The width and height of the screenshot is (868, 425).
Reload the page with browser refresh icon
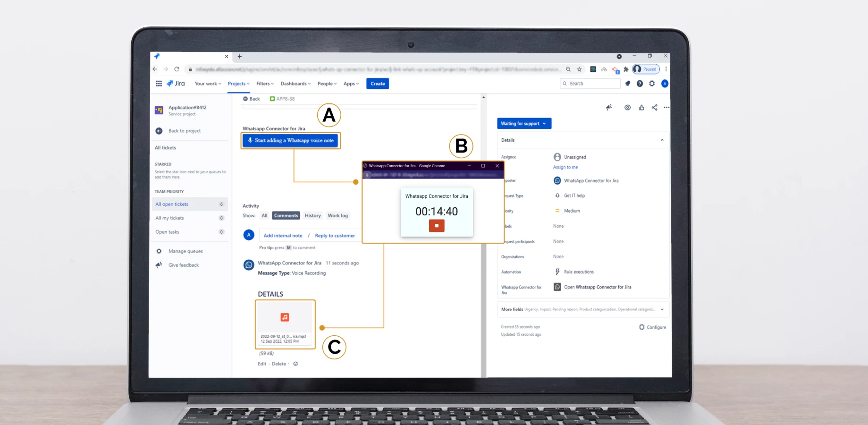click(x=177, y=69)
